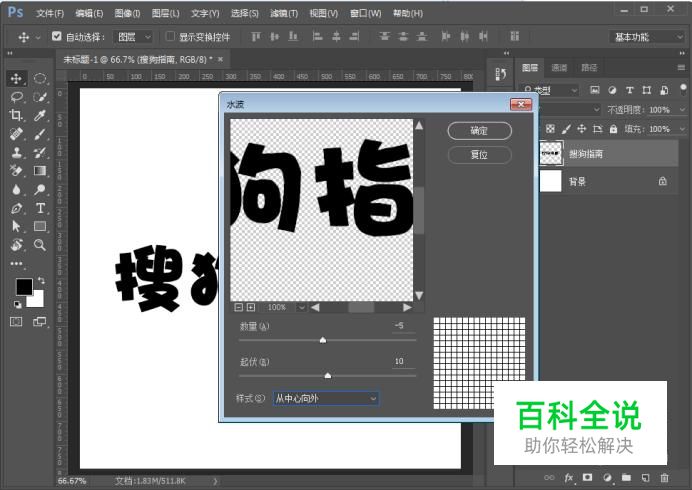Click the 确定 button in dialog
Viewport: 692px width, 490px height.
tap(480, 131)
